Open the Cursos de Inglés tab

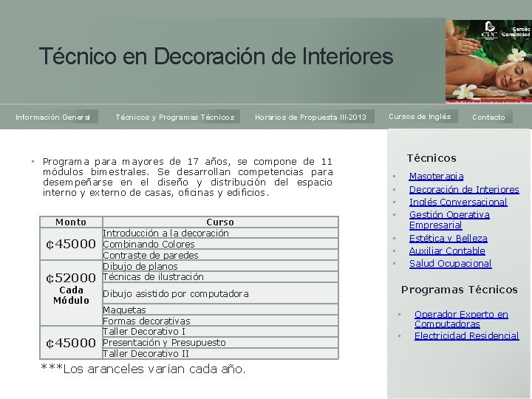[x=420, y=117]
